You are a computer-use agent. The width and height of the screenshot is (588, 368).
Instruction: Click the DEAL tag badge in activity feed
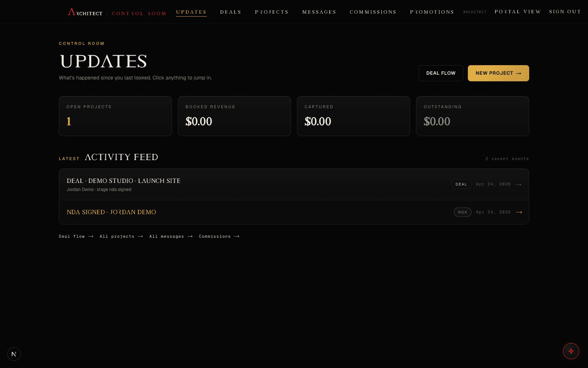[x=461, y=184]
